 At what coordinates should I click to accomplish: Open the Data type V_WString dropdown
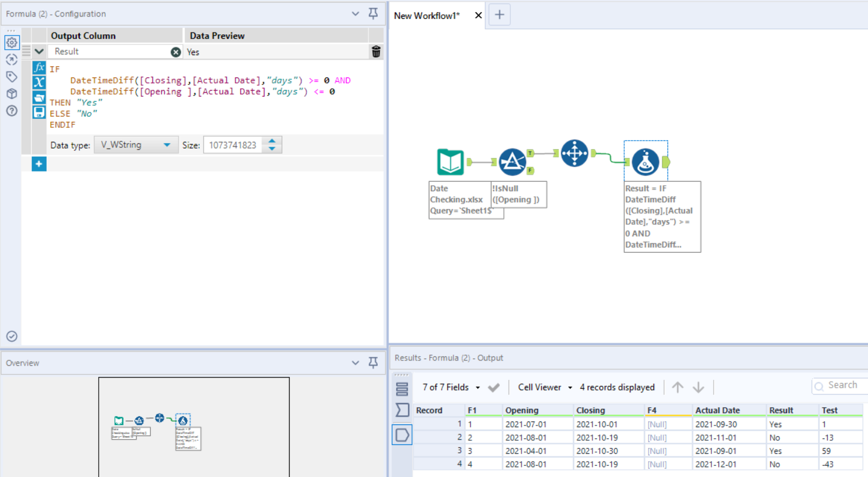tap(136, 145)
